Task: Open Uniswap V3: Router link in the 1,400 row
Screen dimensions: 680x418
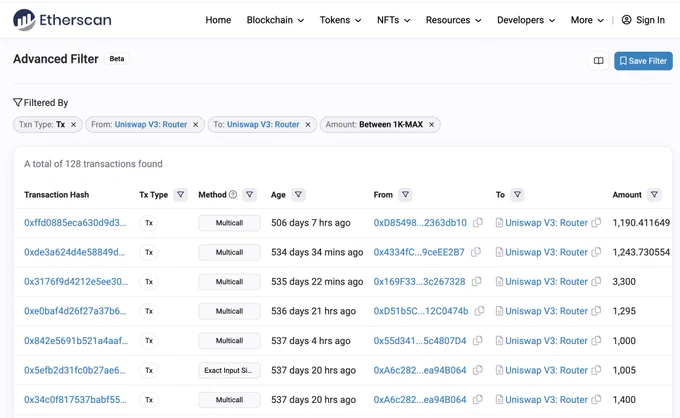Action: [x=546, y=399]
